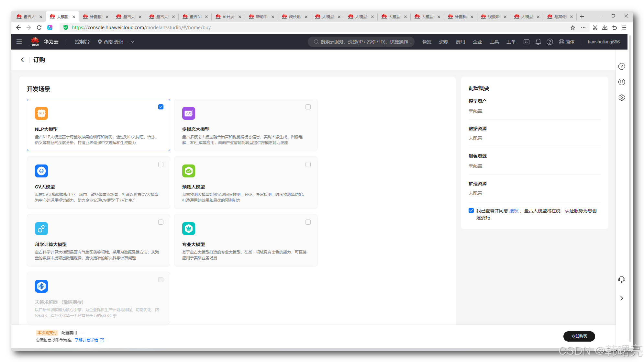Screen dimensions: 644x362
Task: Click the cloud services search field
Action: pos(361,42)
